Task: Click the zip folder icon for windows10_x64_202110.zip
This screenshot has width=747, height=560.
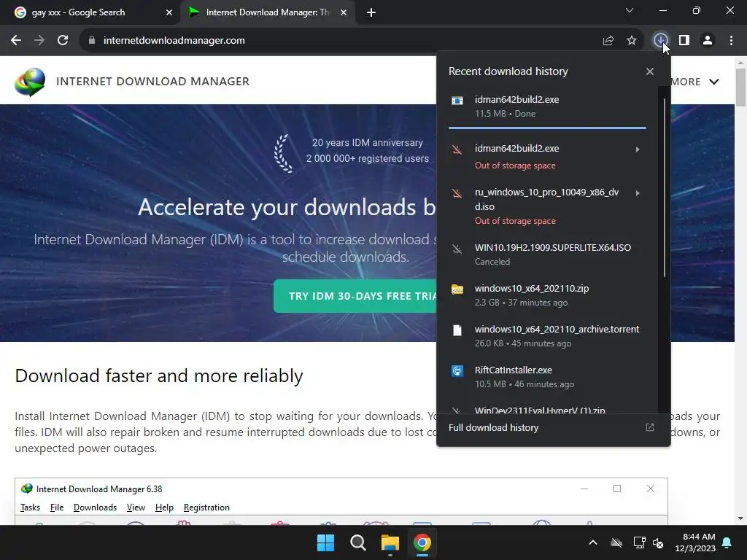Action: click(x=457, y=289)
